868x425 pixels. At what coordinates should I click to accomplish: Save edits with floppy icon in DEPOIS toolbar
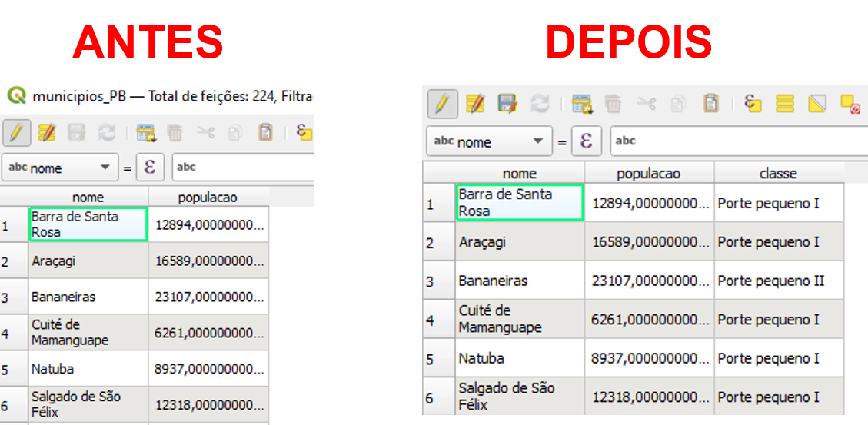pos(507,105)
